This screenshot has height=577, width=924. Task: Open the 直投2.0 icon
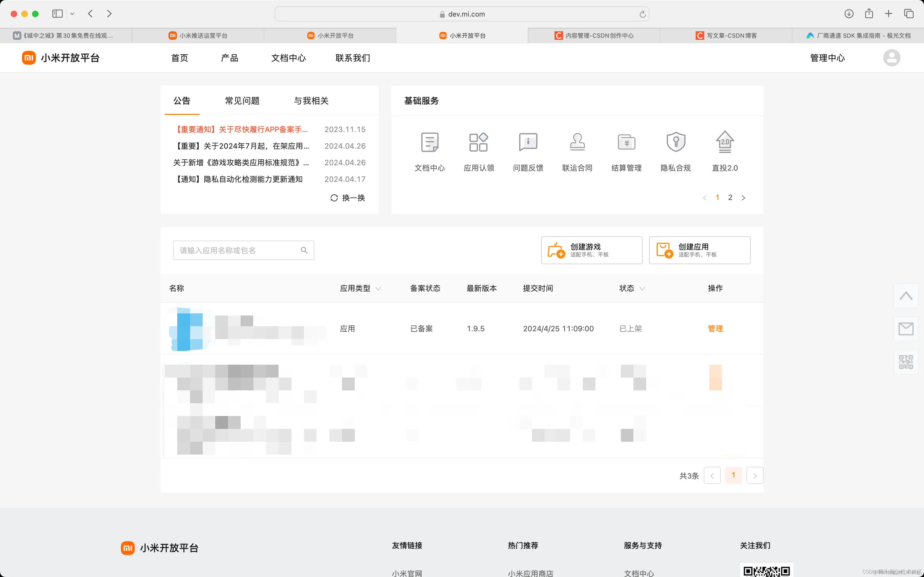[x=725, y=142]
